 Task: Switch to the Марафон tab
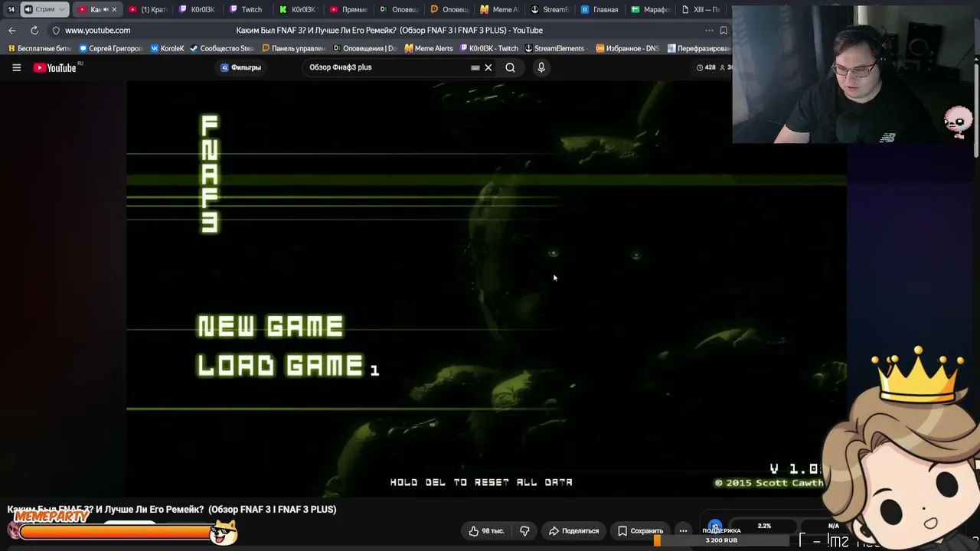pos(650,9)
